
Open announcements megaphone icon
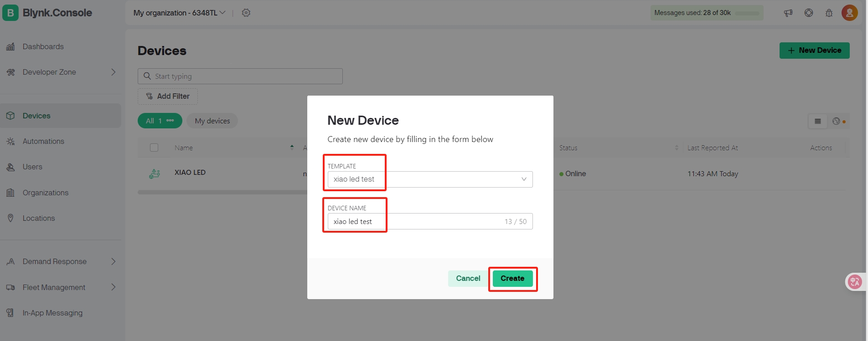click(x=788, y=13)
